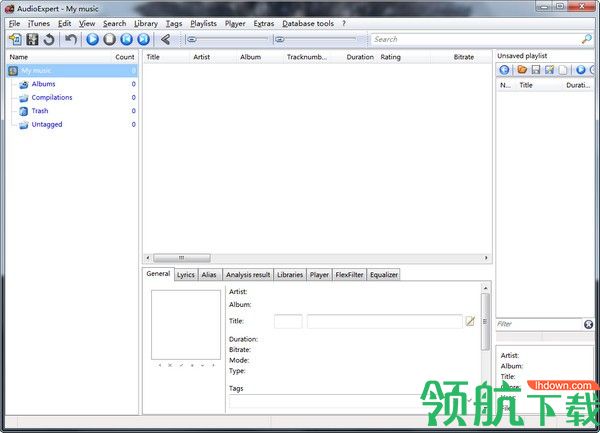Click the undo arrow toolbar icon
This screenshot has width=600, height=433.
tap(71, 39)
